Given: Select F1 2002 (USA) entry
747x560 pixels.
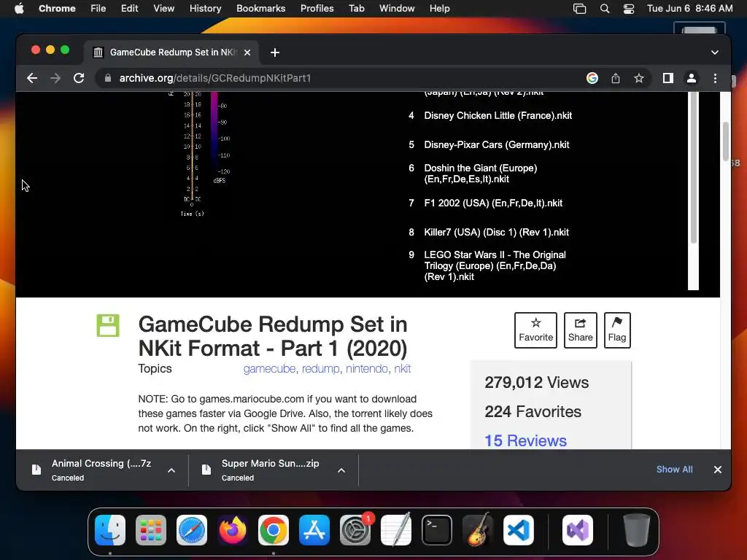Looking at the screenshot, I should tap(485, 203).
